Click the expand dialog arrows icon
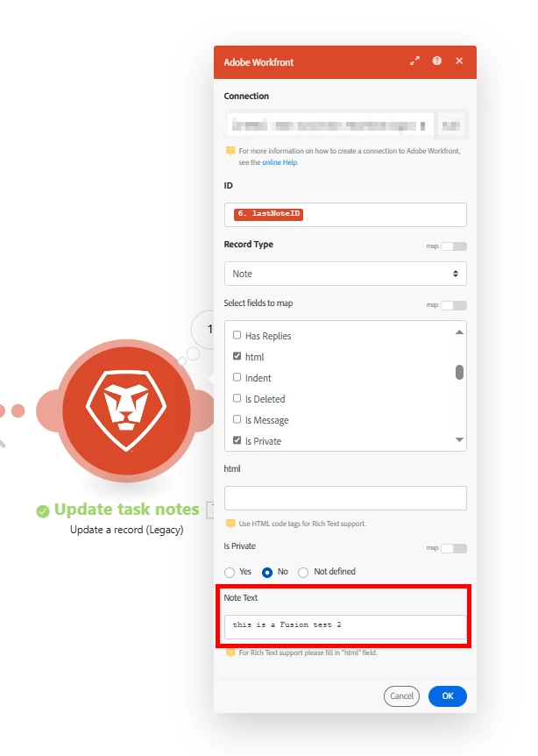Image resolution: width=538 pixels, height=756 pixels. pyautogui.click(x=414, y=61)
